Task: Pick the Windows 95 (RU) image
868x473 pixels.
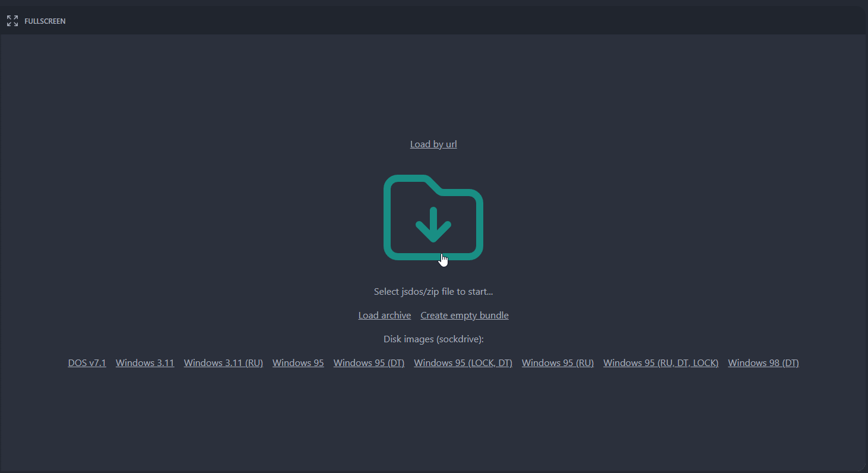Action: click(x=557, y=363)
